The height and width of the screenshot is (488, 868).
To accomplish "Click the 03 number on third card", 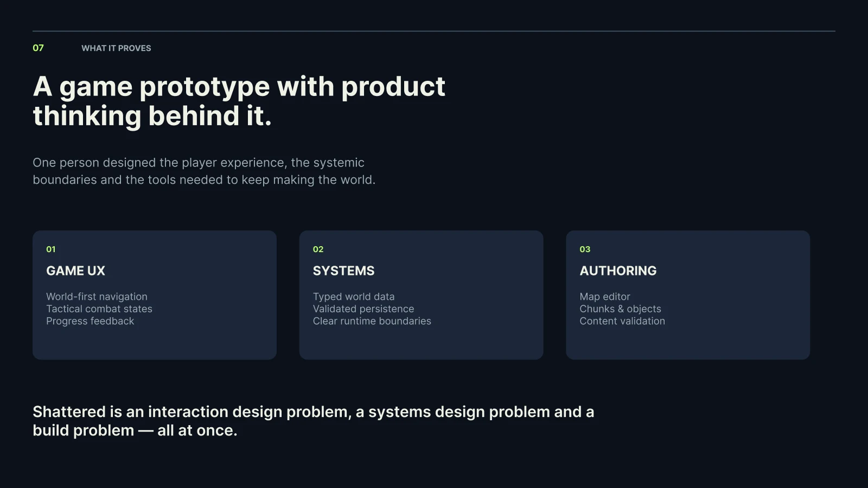I will [585, 249].
